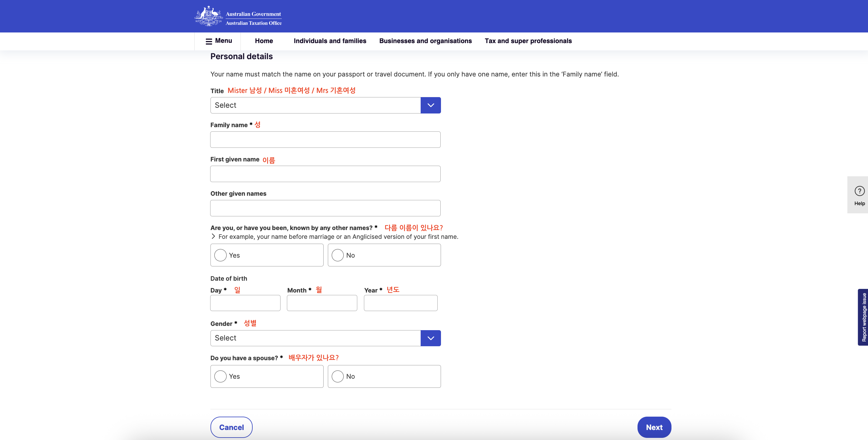Screen dimensions: 868x440
Task: Focus the Family name text field
Action: 325,140
